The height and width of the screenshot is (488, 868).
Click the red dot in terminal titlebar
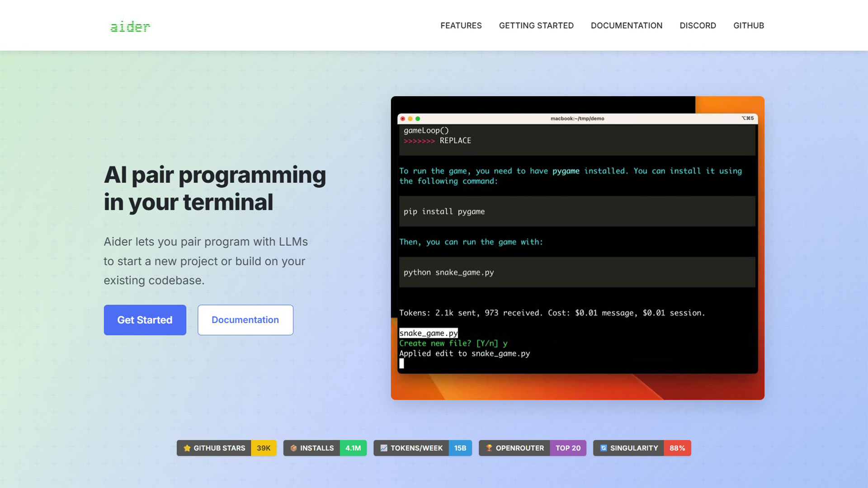(403, 119)
